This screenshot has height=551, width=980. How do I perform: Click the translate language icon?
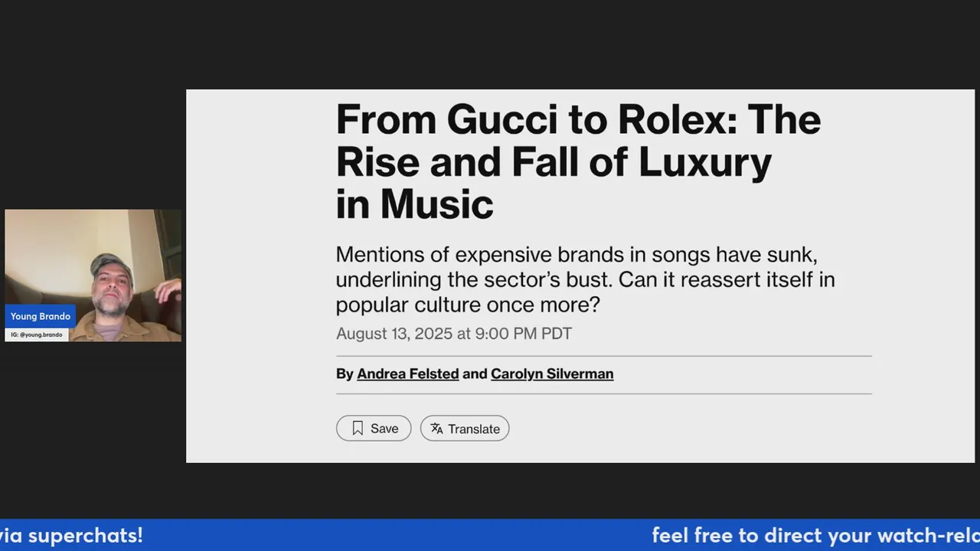point(436,429)
